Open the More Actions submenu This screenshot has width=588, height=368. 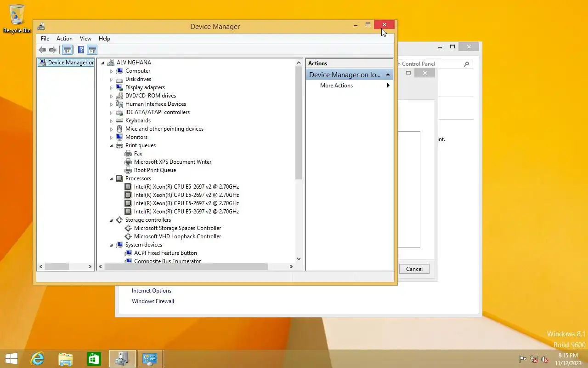(349, 86)
